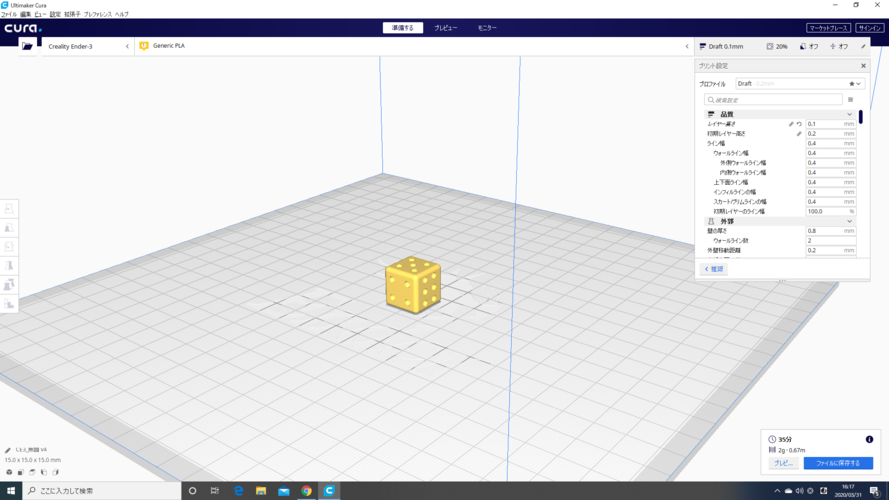Click the settings panel scrollbar thumb

click(x=861, y=117)
